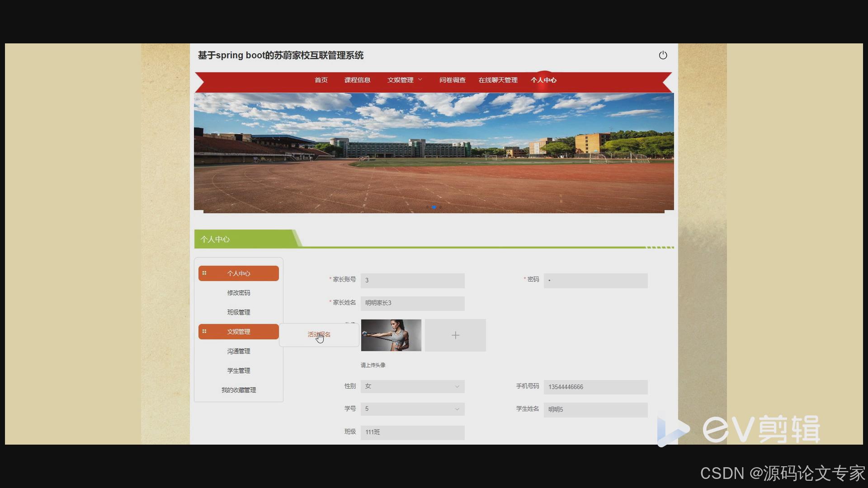Image resolution: width=868 pixels, height=488 pixels.
Task: Click the plus icon to upload avatar
Action: 455,335
